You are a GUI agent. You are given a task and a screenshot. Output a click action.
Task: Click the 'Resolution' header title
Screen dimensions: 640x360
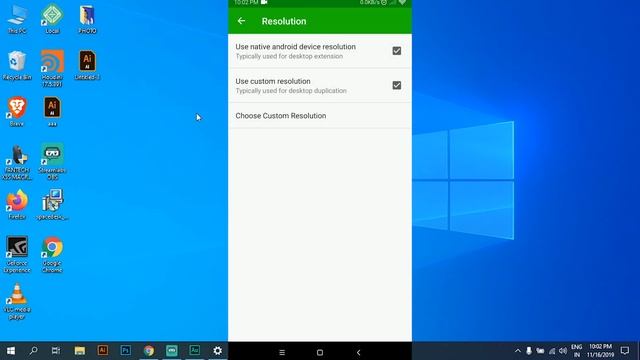coord(284,21)
